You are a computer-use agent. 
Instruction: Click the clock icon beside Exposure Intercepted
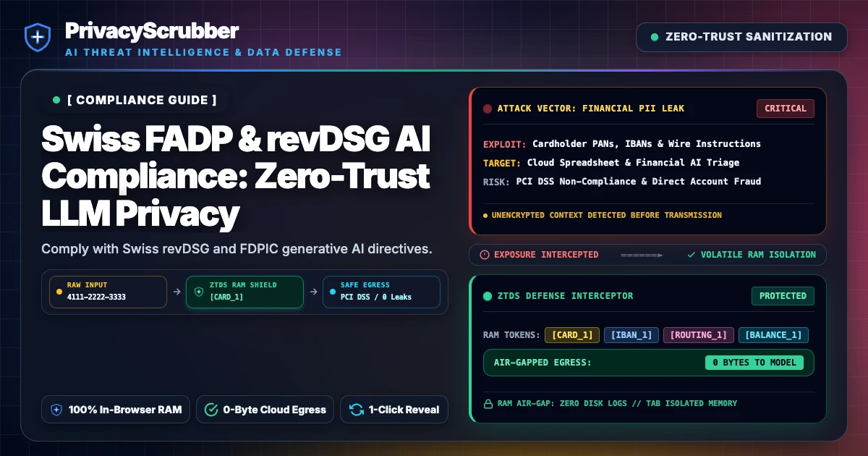pos(485,255)
